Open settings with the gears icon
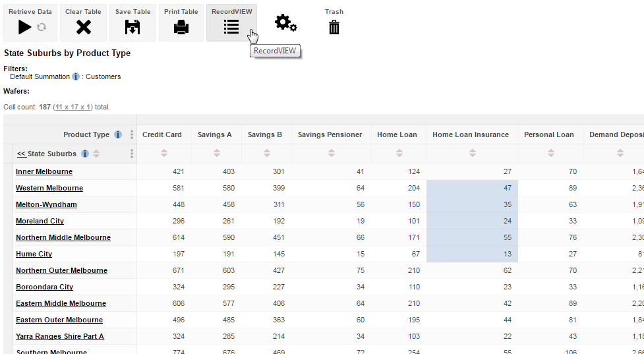The width and height of the screenshot is (644, 354). (285, 23)
